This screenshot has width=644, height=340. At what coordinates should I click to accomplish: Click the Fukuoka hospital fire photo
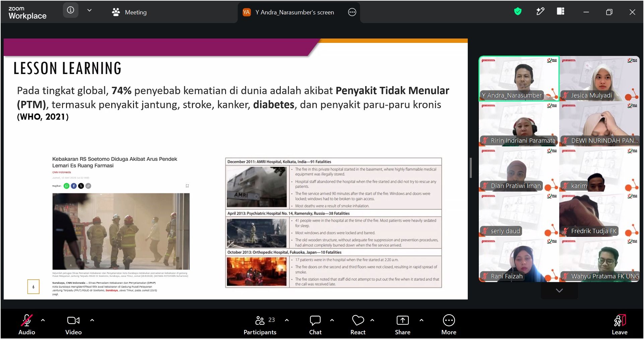[257, 271]
